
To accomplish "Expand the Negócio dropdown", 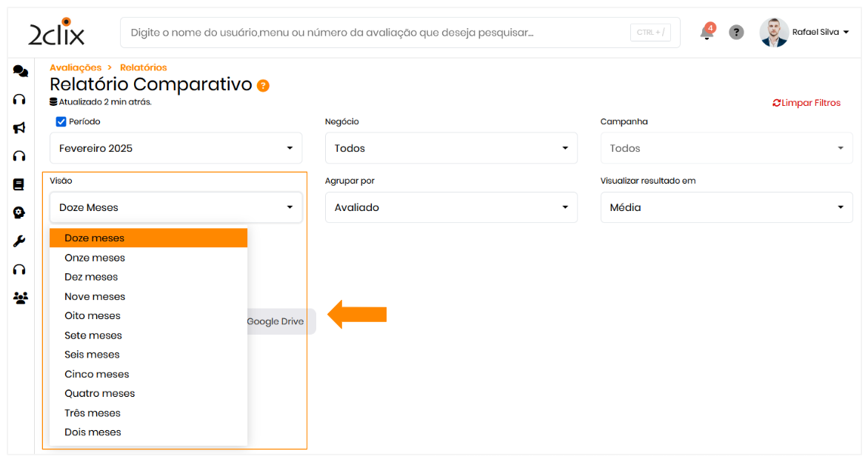I will 450,148.
